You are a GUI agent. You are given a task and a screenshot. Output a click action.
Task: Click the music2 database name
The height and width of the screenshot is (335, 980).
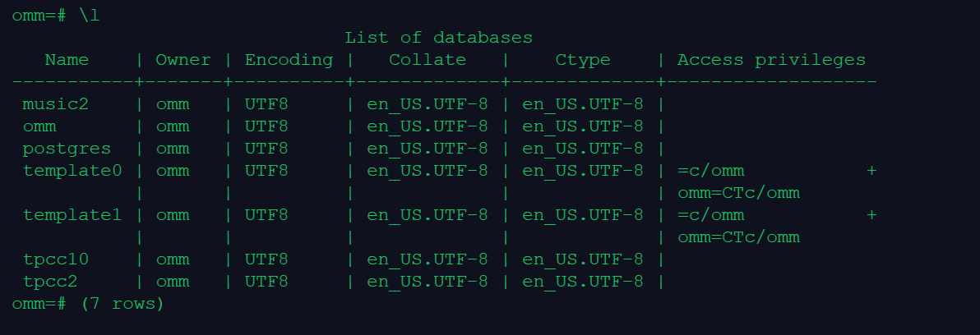[x=55, y=104]
